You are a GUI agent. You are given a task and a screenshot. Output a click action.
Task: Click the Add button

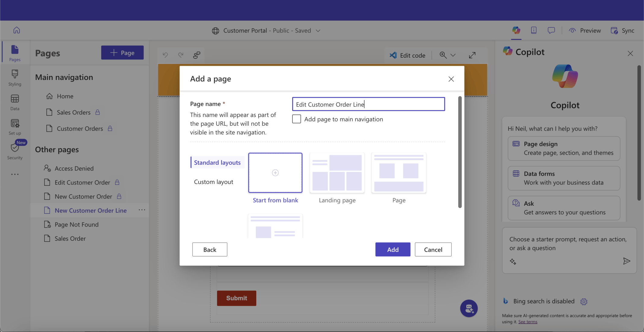(x=393, y=249)
